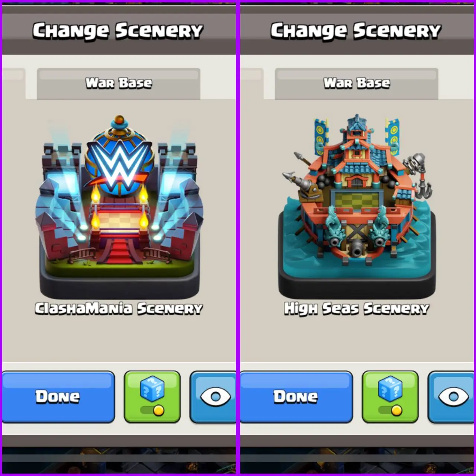Click Done button in right panel
The width and height of the screenshot is (476, 476).
[296, 397]
